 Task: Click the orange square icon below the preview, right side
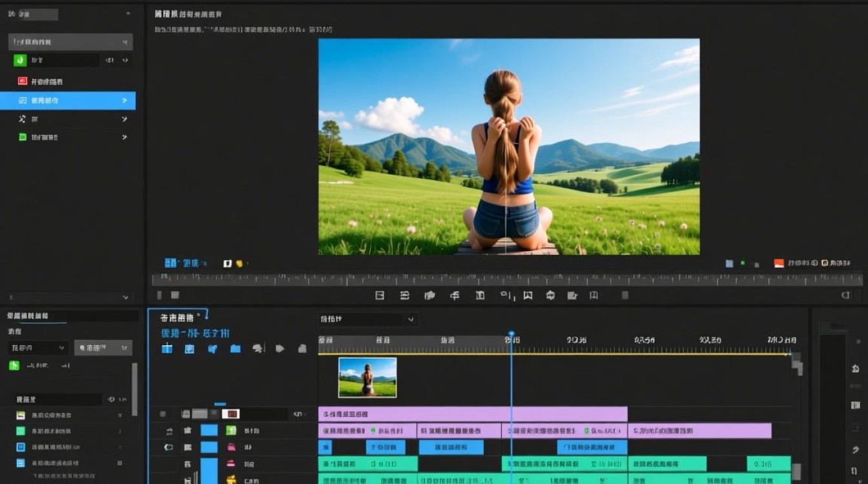(779, 263)
